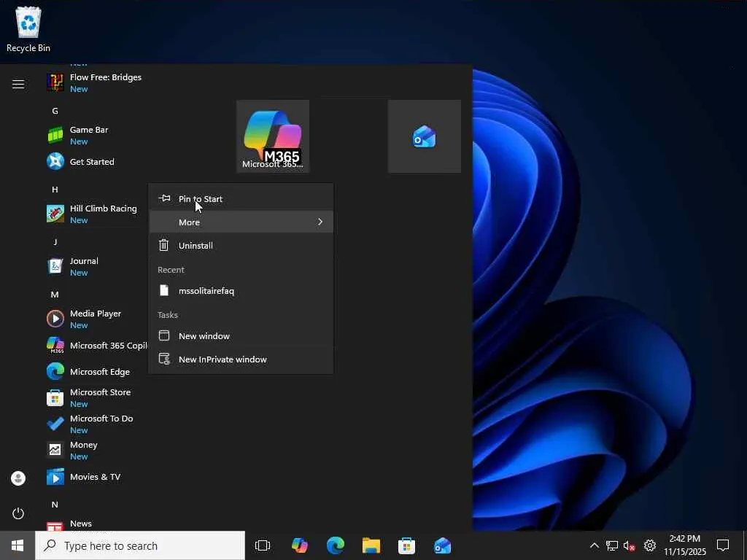This screenshot has width=747, height=560.
Task: Jump to letter M section header
Action: 55,295
